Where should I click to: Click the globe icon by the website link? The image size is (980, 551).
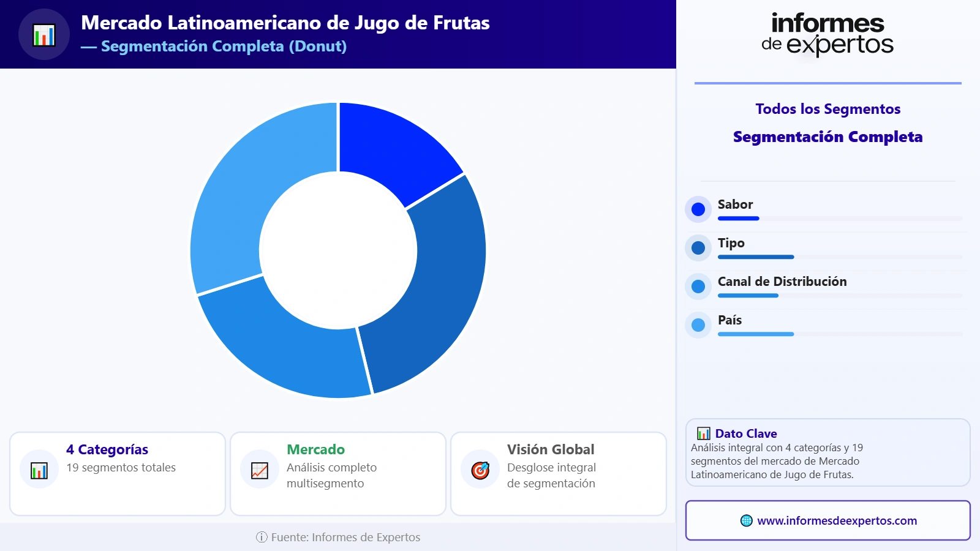click(746, 520)
